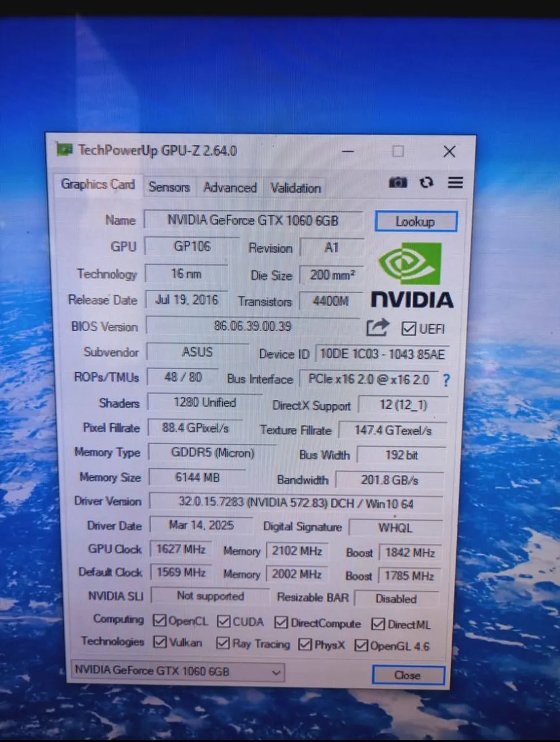Click the Transistors field 4400M
This screenshot has width=560, height=742.
point(331,301)
